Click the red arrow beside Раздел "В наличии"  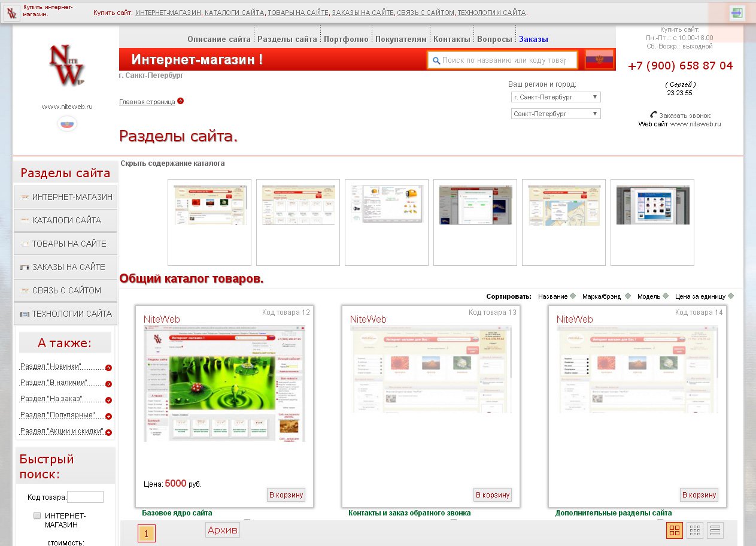point(108,384)
